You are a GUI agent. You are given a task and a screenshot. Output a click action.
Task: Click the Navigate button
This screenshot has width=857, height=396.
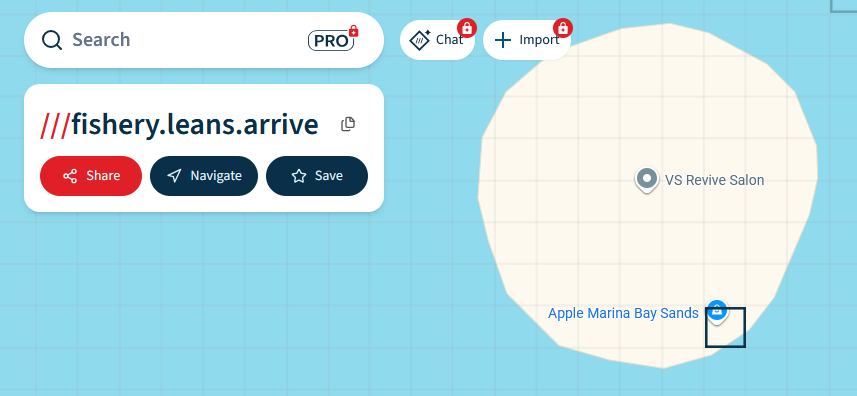click(204, 176)
